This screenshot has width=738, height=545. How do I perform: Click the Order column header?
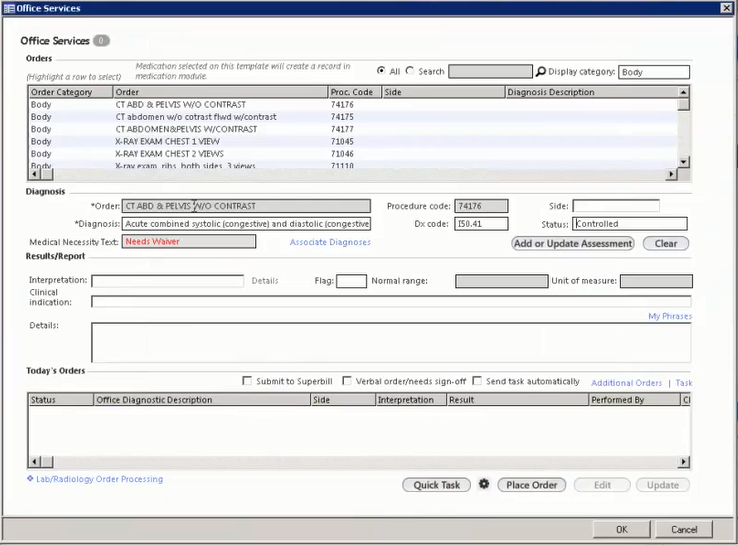pos(220,92)
